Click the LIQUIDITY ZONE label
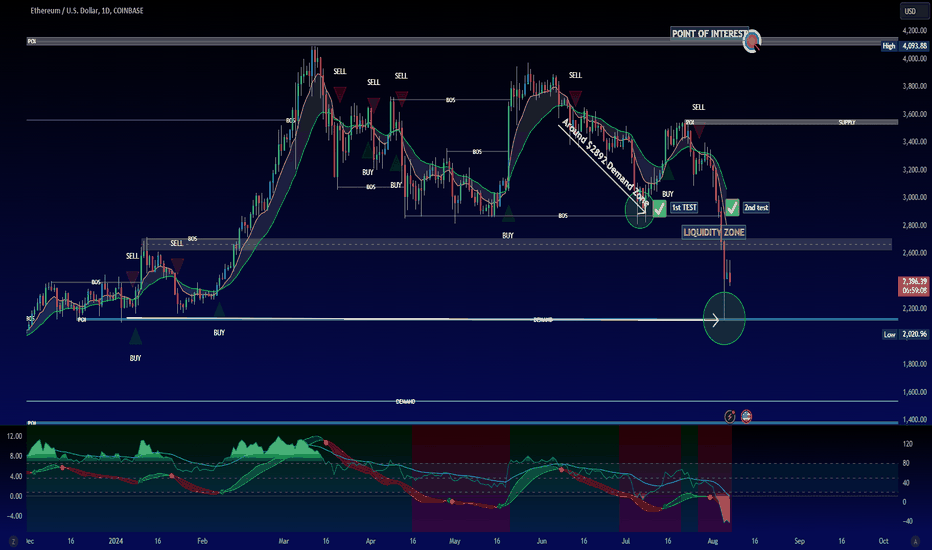 tap(713, 232)
